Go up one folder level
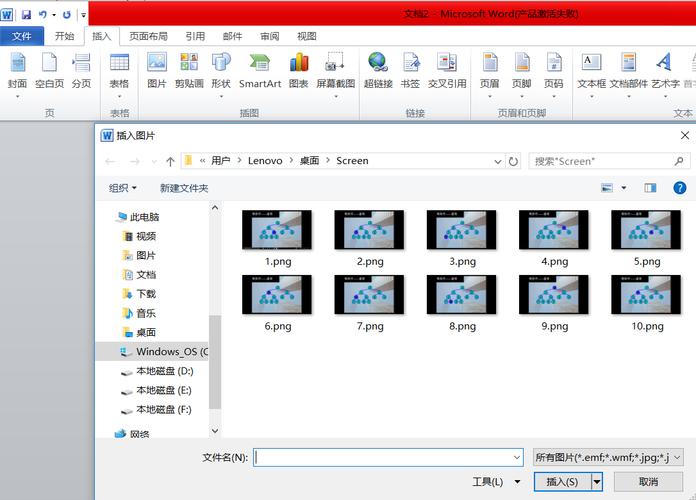The width and height of the screenshot is (696, 500). click(x=170, y=161)
